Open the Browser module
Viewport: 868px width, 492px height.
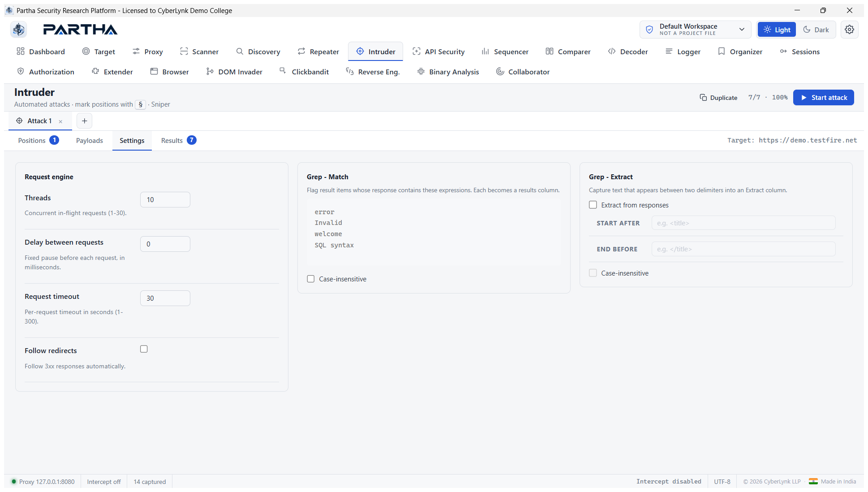point(170,72)
